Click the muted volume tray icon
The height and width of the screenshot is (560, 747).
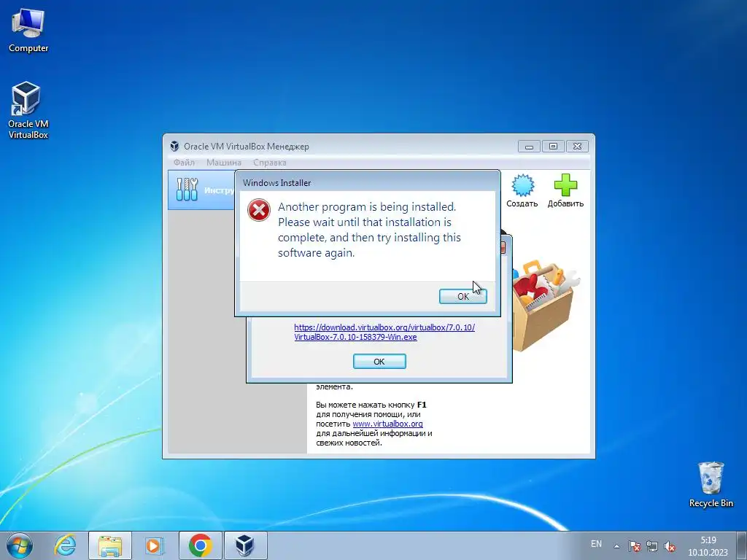tap(670, 546)
